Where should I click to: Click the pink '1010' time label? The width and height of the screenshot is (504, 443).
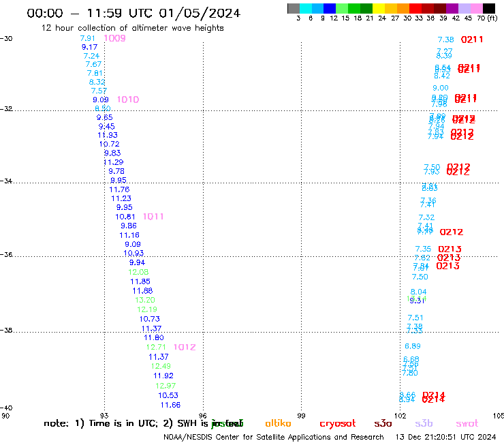(128, 100)
